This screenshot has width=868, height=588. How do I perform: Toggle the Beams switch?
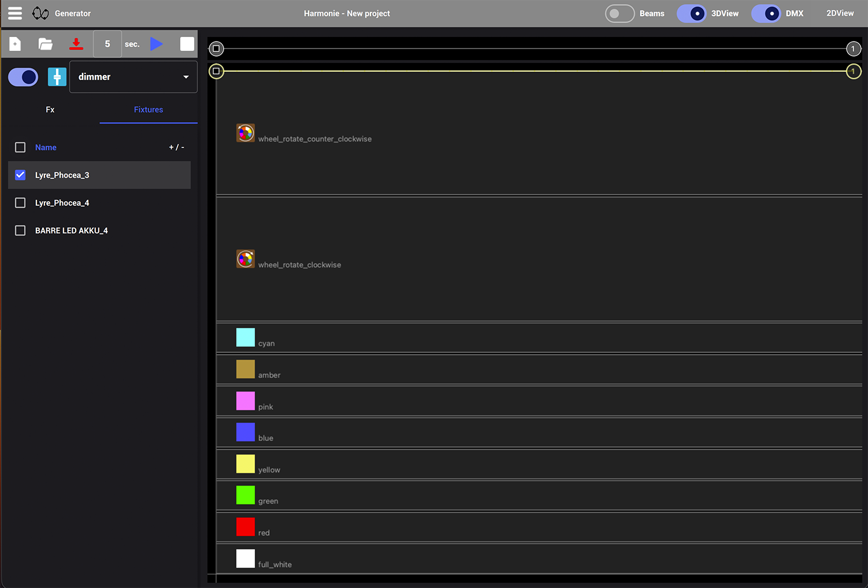[620, 13]
